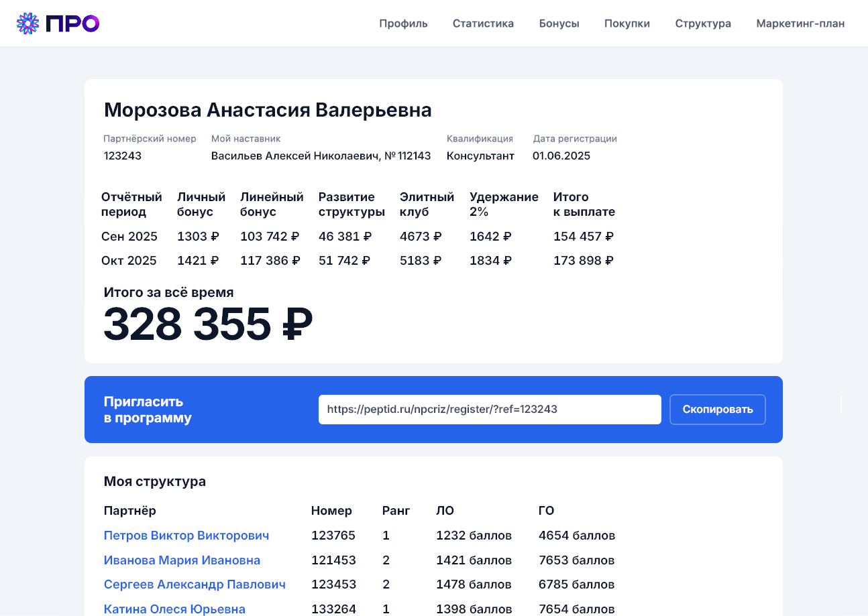Click partner number 123243 value
Viewport: 868px width, 616px height.
tap(123, 156)
